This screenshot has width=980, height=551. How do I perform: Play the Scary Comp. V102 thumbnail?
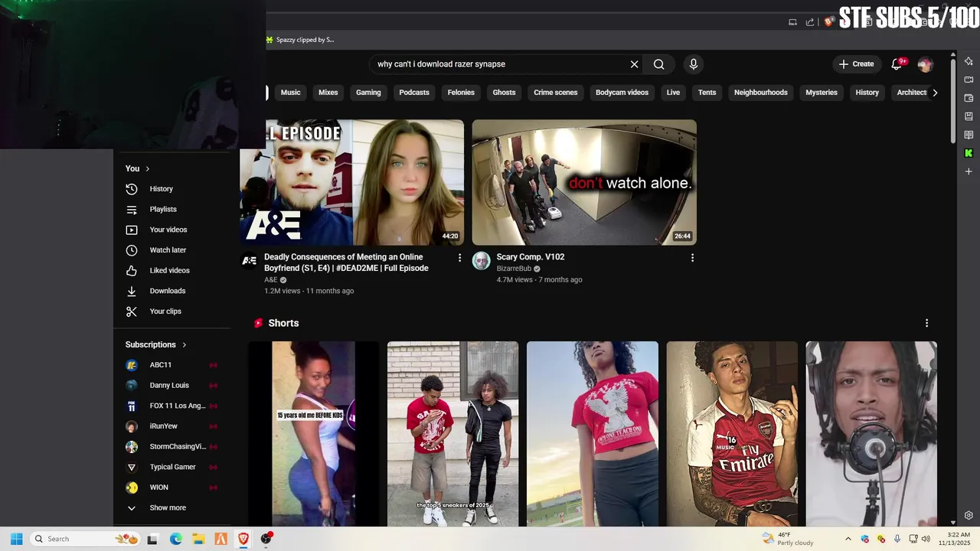[584, 182]
